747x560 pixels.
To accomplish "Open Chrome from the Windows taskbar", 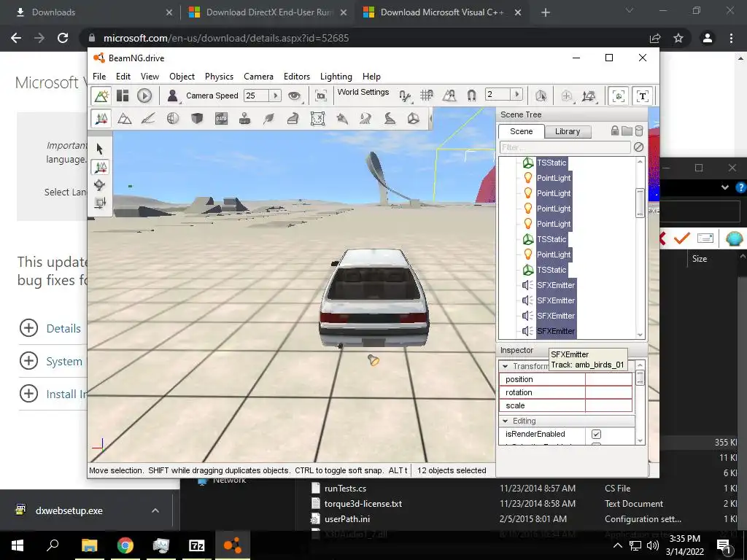I will (125, 545).
